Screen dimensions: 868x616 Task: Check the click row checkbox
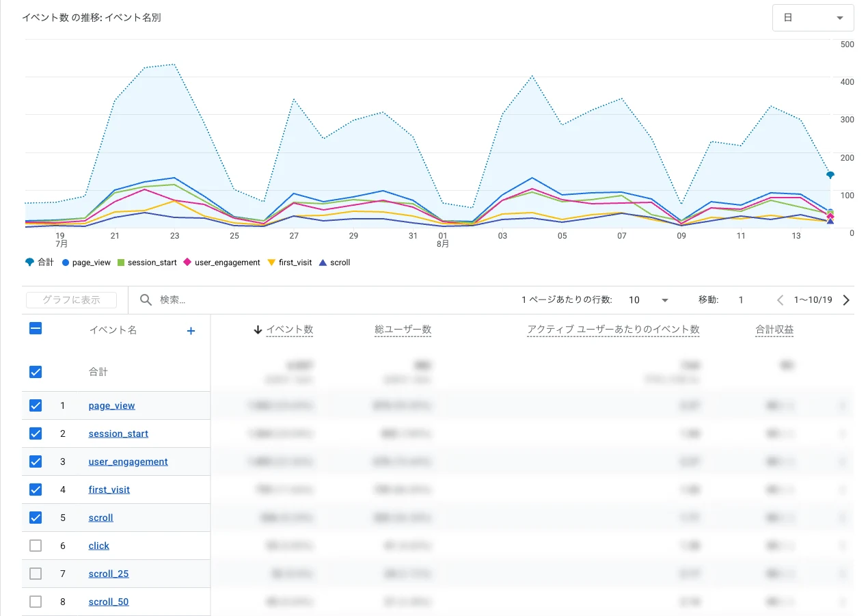pos(36,546)
